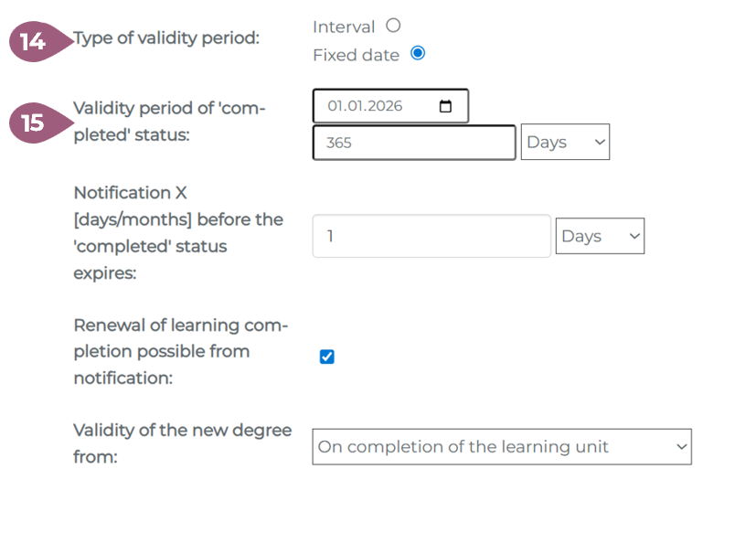This screenshot has height=533, width=756.
Task: Select the day portion of the 01.01.2026 date
Action: tap(335, 106)
